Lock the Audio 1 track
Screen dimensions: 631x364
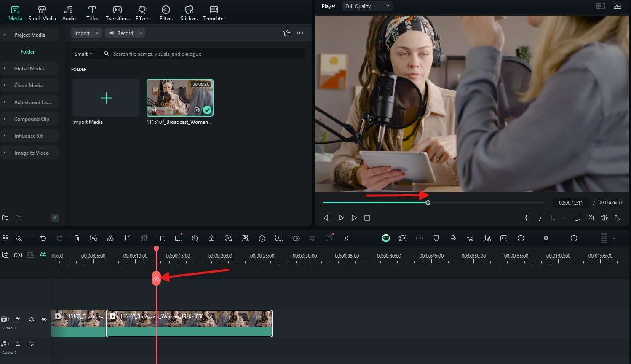(x=18, y=344)
